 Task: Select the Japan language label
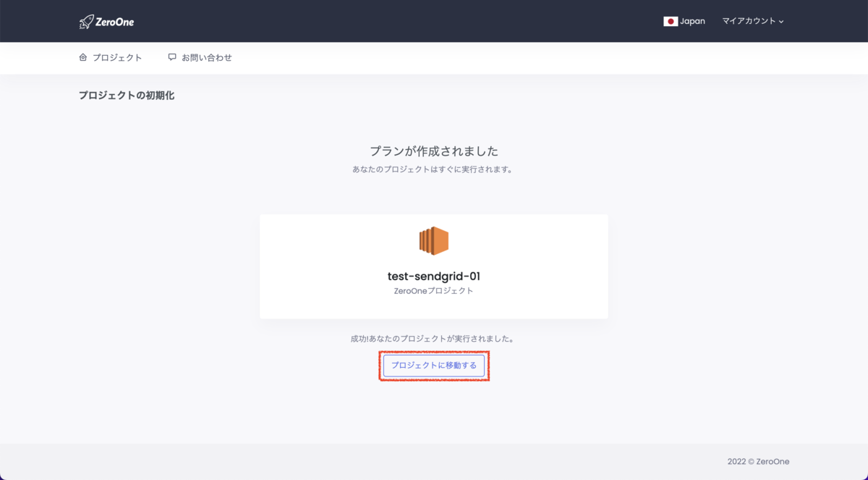[x=692, y=22]
